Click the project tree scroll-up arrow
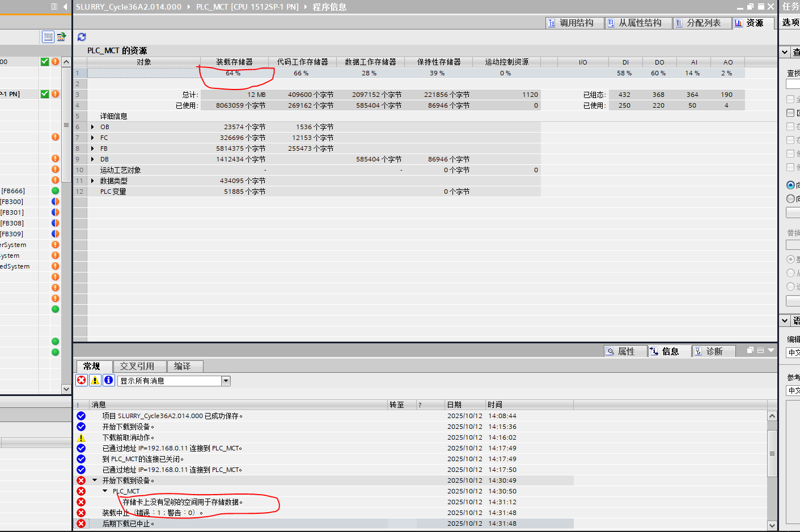 (x=66, y=62)
